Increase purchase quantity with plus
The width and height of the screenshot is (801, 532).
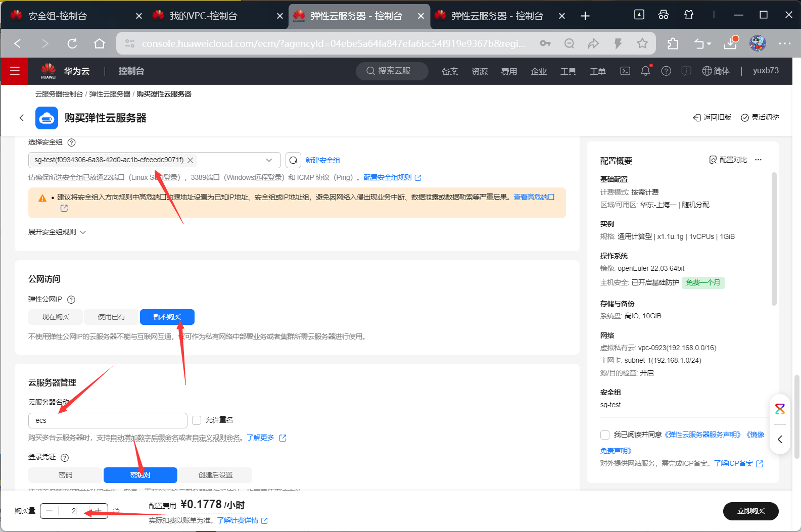coord(99,511)
